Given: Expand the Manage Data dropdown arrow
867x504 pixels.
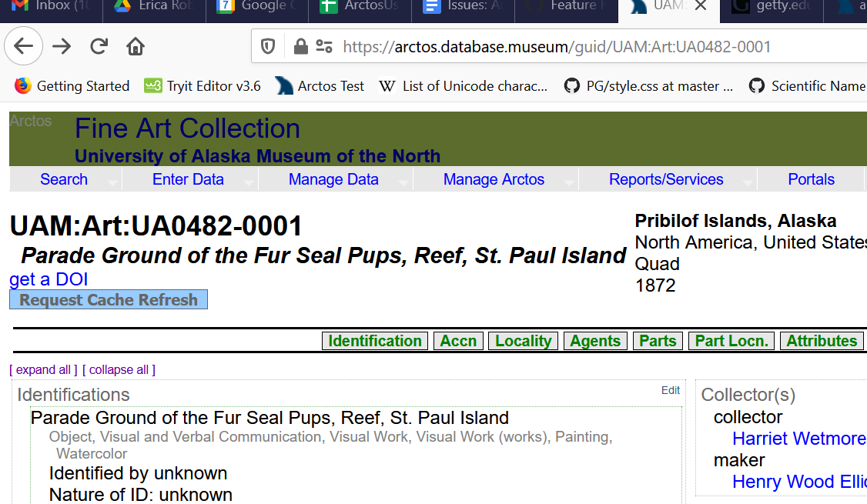Looking at the screenshot, I should [x=403, y=183].
